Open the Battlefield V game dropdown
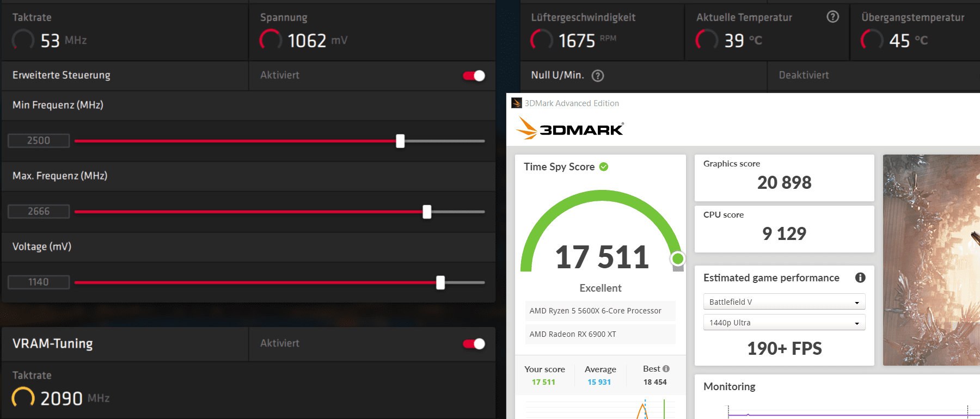980x419 pixels. pos(784,301)
